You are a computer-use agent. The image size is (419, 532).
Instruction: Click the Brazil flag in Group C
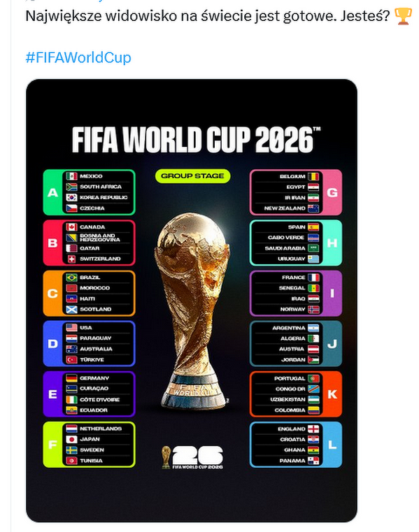(71, 278)
